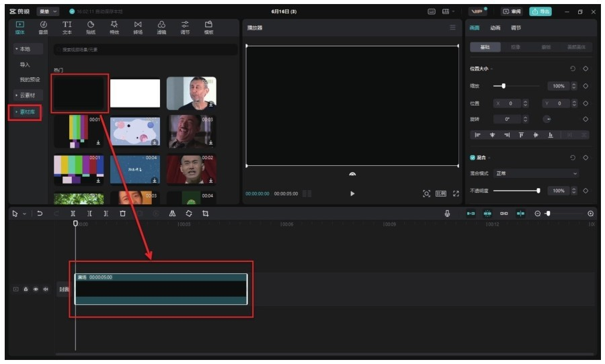Toggle the 混合 blend checkbox
The width and height of the screenshot is (605, 364).
473,158
